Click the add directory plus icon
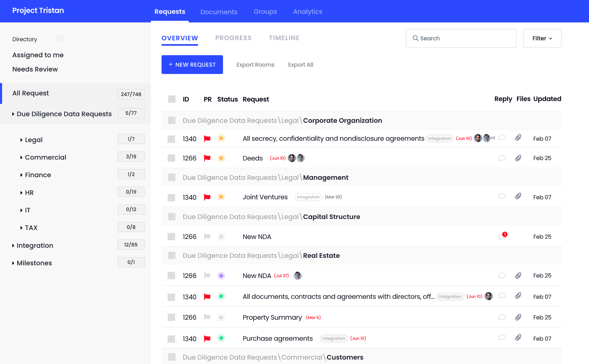Screen dimensions: 589x364 [60, 39]
